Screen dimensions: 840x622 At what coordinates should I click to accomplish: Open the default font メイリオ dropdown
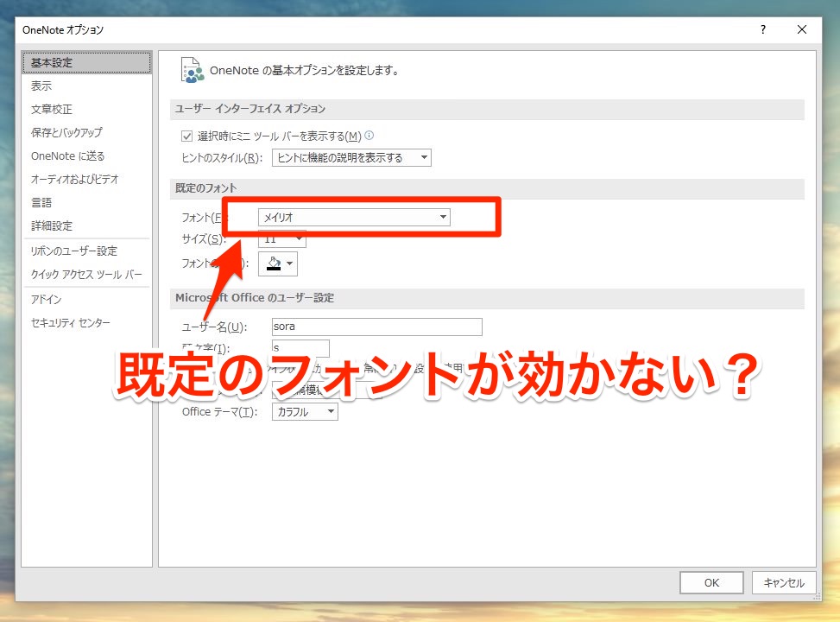coord(354,217)
